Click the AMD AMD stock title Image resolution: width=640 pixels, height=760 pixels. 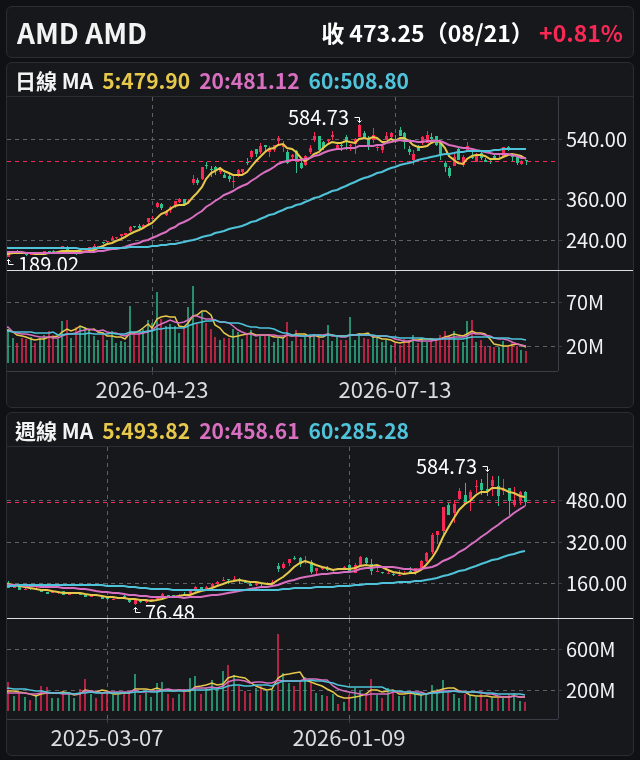tap(81, 34)
